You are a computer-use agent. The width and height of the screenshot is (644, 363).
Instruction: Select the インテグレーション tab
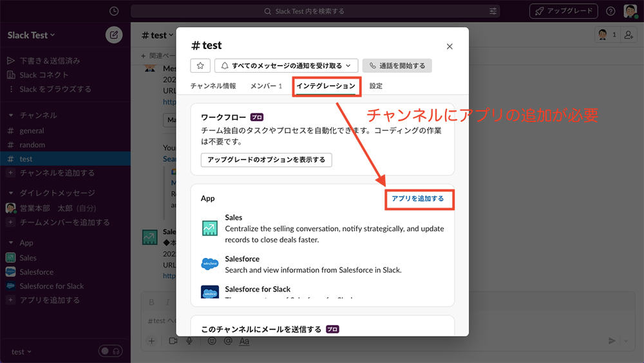(326, 86)
